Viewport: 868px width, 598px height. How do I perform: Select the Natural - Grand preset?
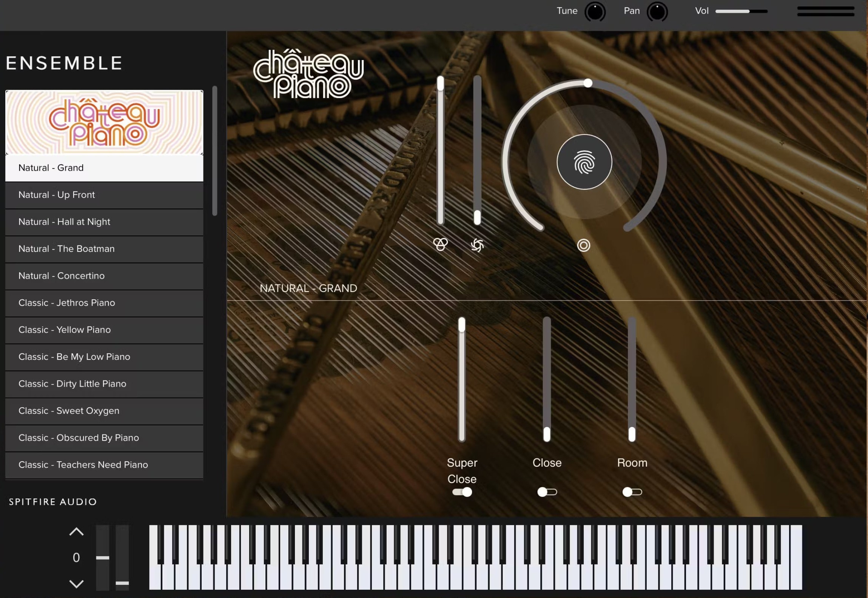point(104,168)
